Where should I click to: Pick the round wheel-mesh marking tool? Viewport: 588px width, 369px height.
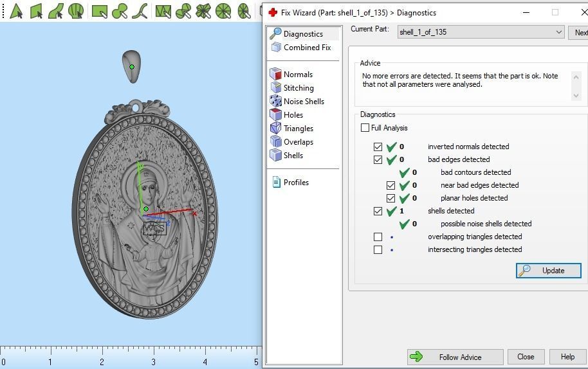pos(223,11)
